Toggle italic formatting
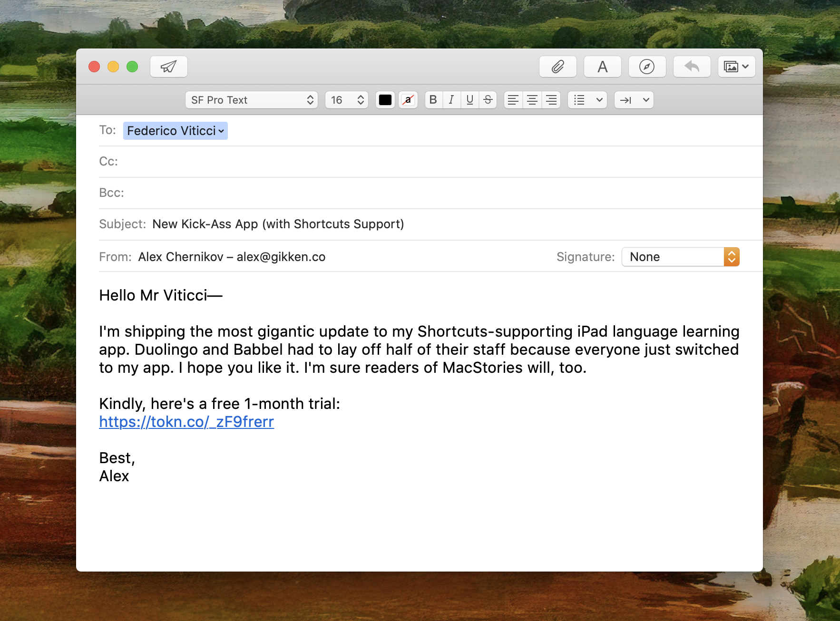This screenshot has width=840, height=621. point(451,100)
